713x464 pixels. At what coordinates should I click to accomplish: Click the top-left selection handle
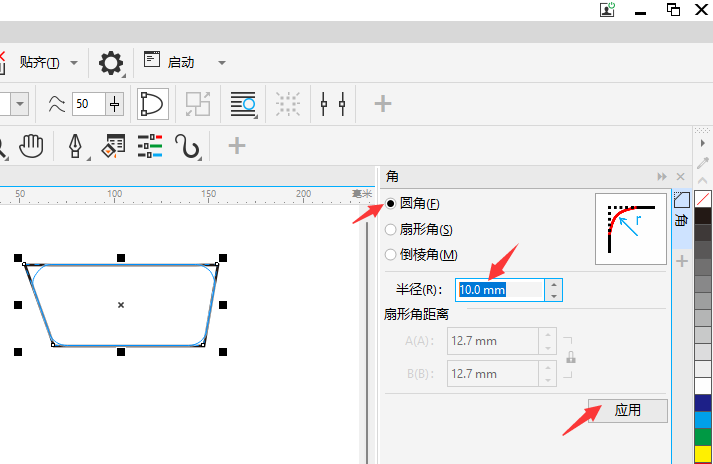pyautogui.click(x=18, y=258)
